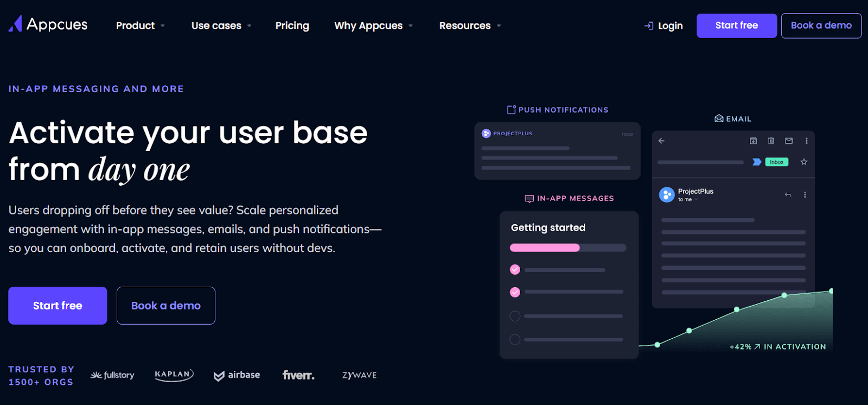This screenshot has height=405, width=868.
Task: Click the Getting started pink progress bar
Action: tap(545, 248)
